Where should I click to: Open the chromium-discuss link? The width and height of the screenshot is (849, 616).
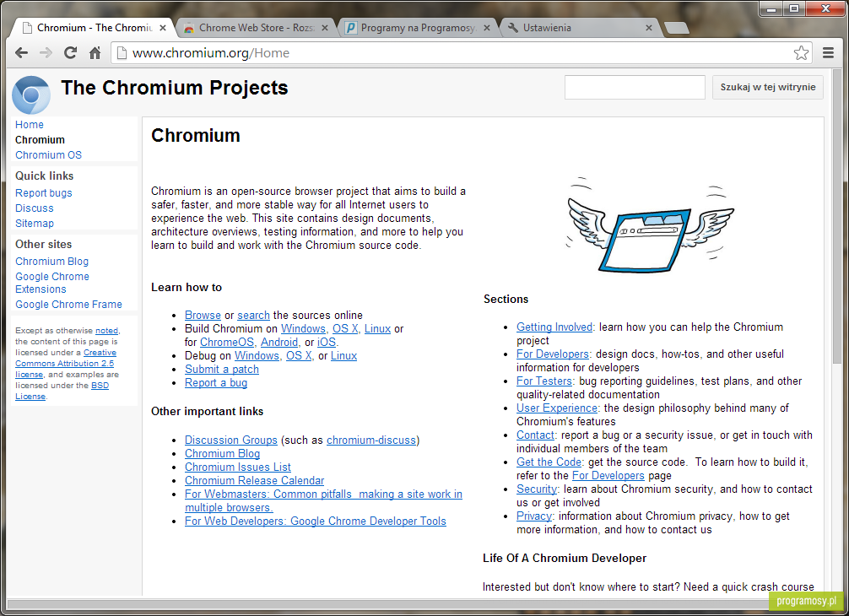pyautogui.click(x=370, y=440)
